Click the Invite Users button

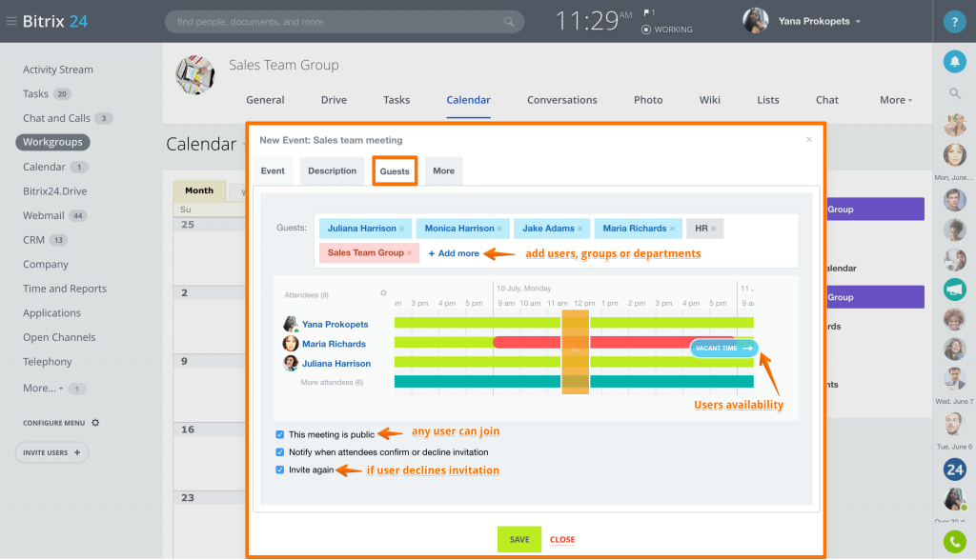tap(51, 452)
